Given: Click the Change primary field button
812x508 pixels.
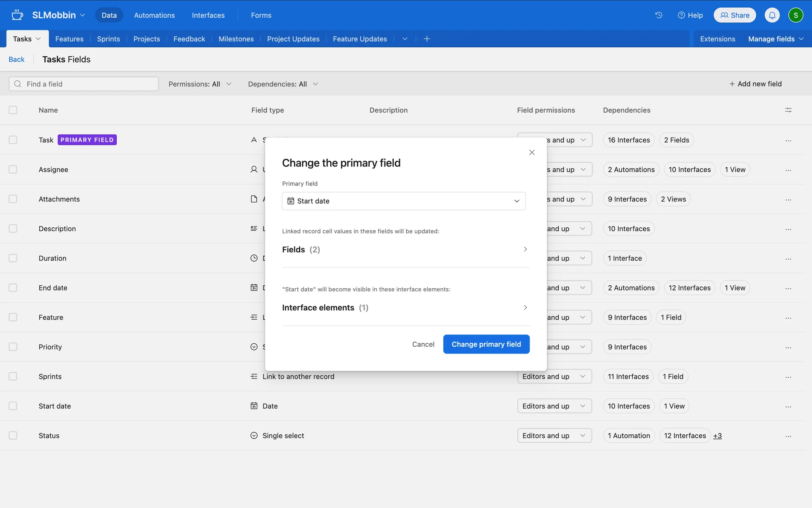Looking at the screenshot, I should (x=486, y=344).
